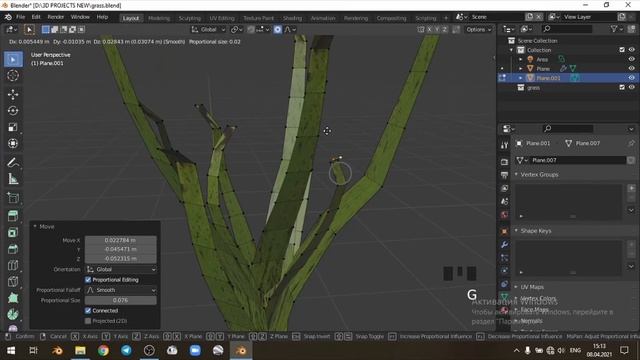Image resolution: width=640 pixels, height=360 pixels.
Task: Select the Annotate tool
Action: click(x=13, y=162)
